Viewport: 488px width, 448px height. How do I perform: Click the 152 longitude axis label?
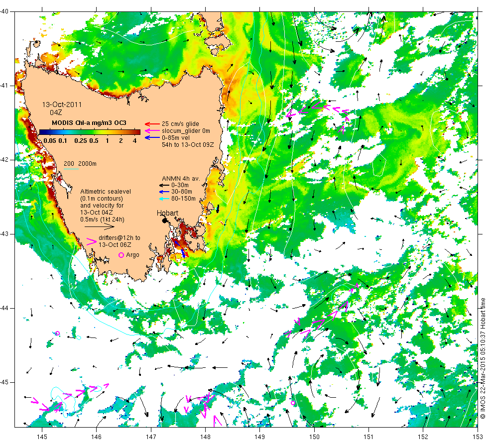point(423,437)
